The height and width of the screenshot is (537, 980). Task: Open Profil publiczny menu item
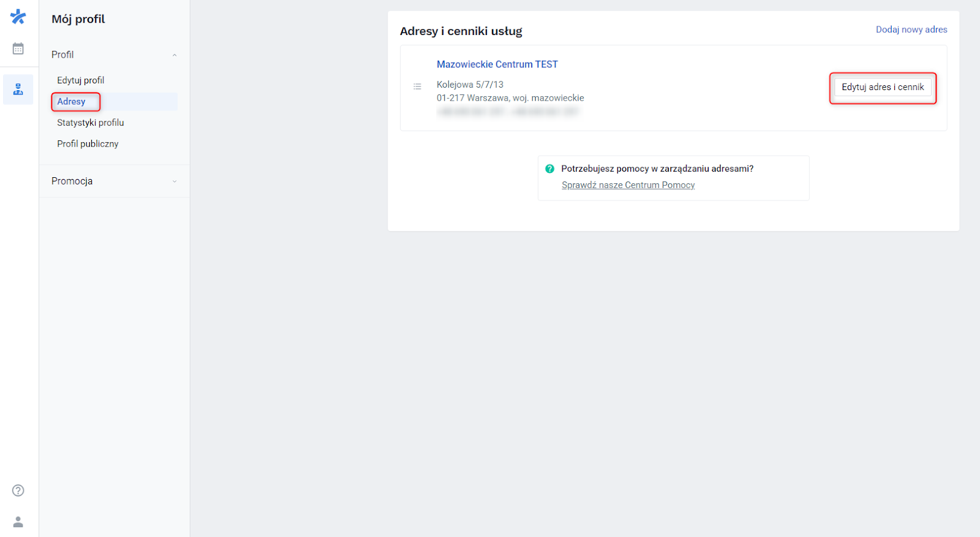click(87, 143)
